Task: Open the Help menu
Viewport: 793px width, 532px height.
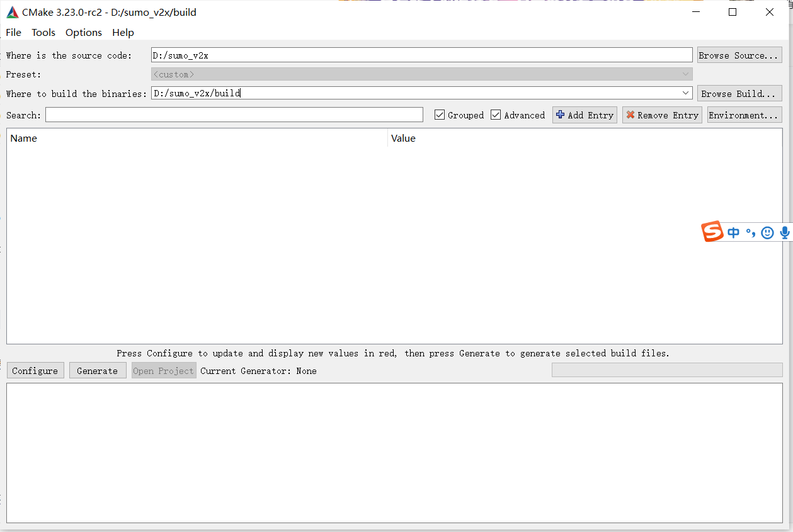Action: (123, 32)
